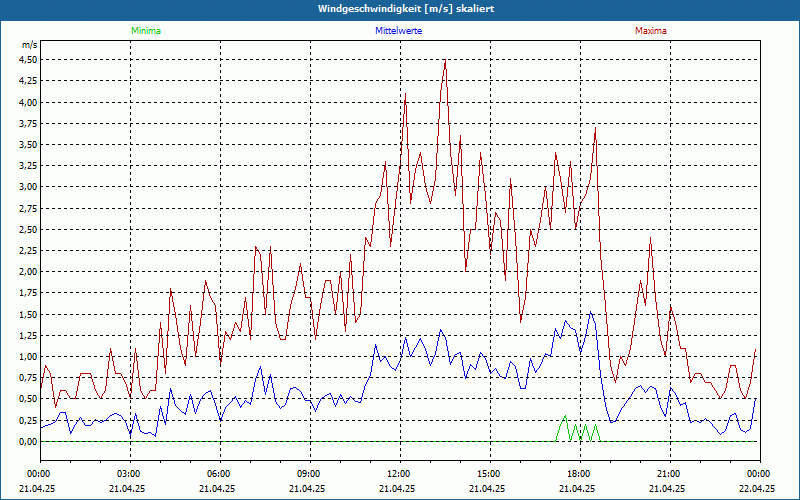
Task: Click the Maxima legend label
Action: click(651, 31)
